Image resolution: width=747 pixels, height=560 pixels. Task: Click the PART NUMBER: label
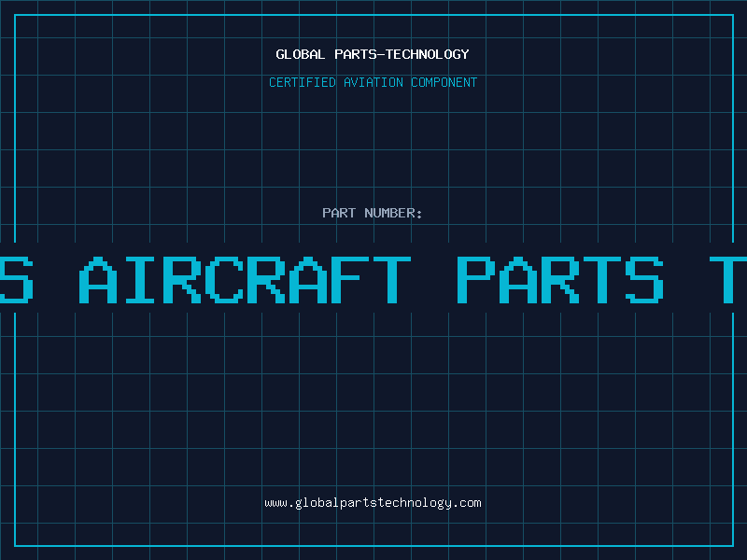[373, 213]
